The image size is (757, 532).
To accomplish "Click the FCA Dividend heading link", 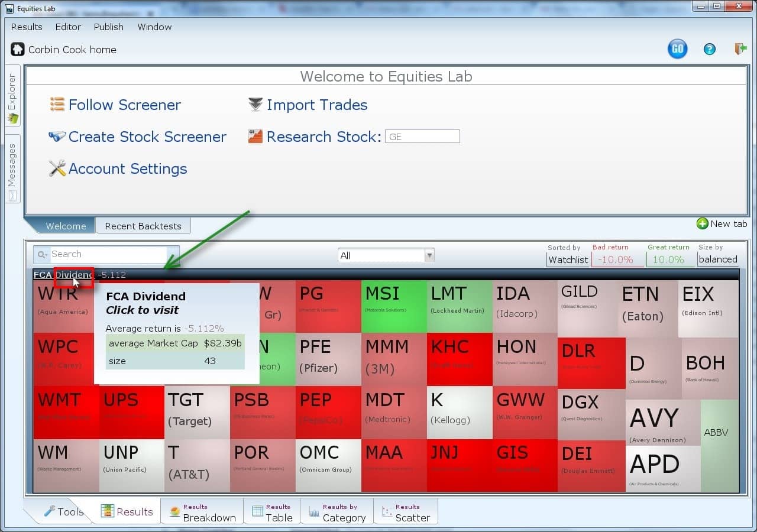I will [63, 275].
